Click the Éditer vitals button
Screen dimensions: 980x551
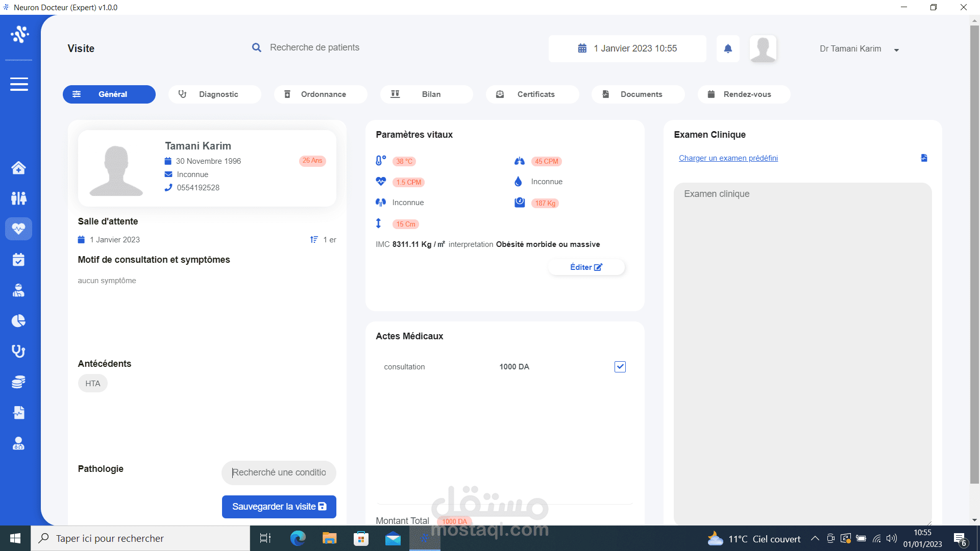[x=586, y=267]
